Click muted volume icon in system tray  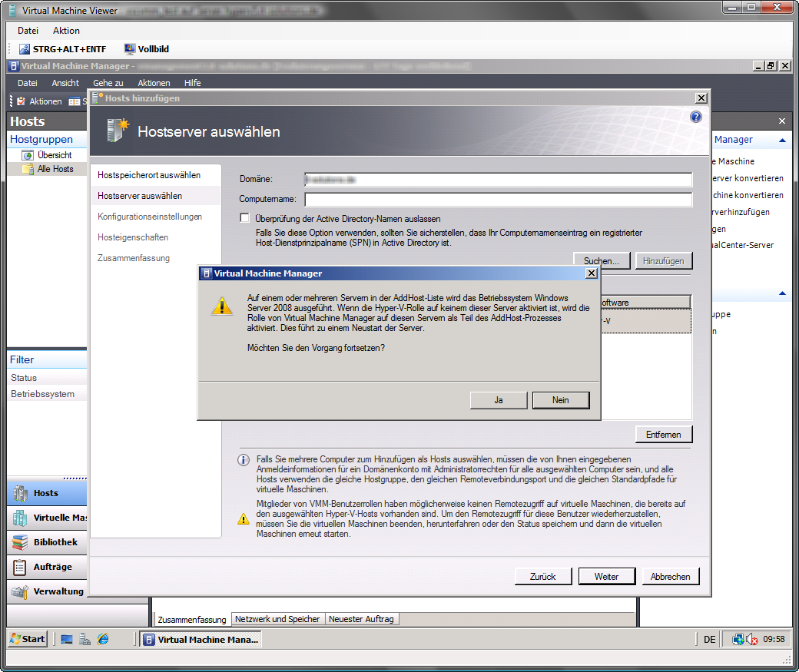751,639
